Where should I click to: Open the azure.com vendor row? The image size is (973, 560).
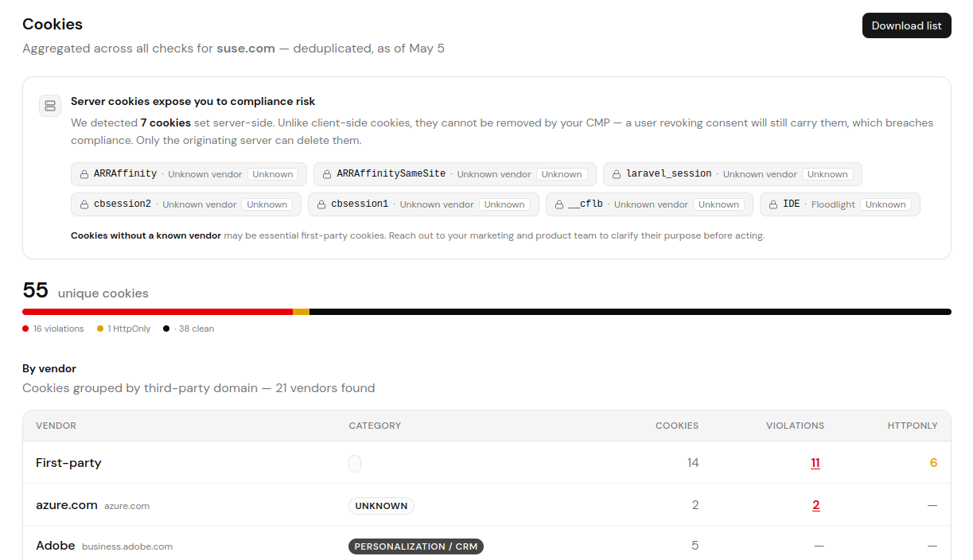487,505
